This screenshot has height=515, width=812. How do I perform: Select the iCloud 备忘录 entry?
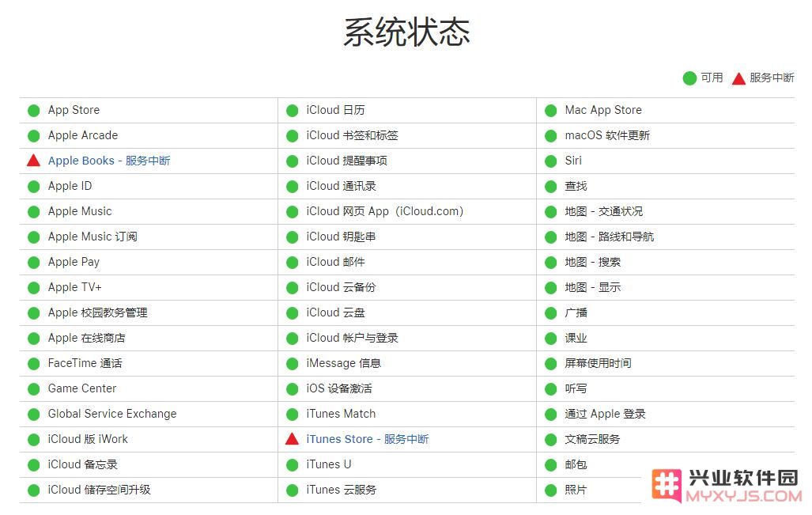83,464
